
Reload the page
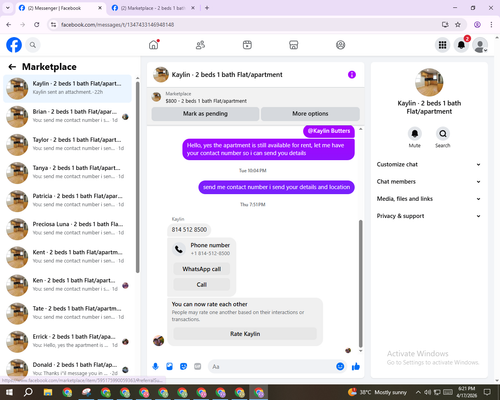pos(37,24)
